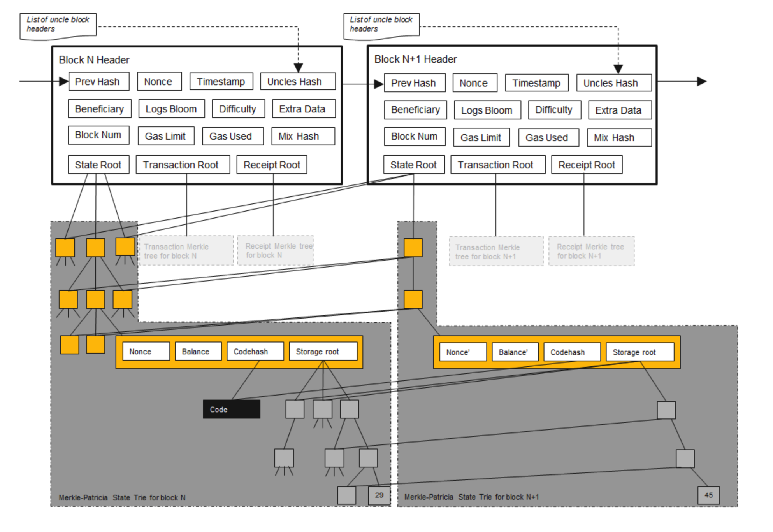Image resolution: width=773 pixels, height=532 pixels.
Task: Click Receipt Merkle tree for block N+1 box
Action: pos(591,251)
